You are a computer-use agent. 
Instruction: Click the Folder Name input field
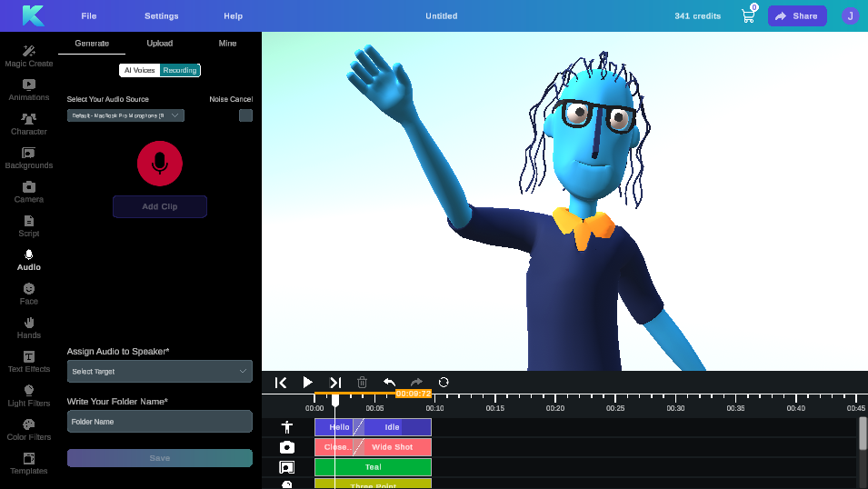160,422
